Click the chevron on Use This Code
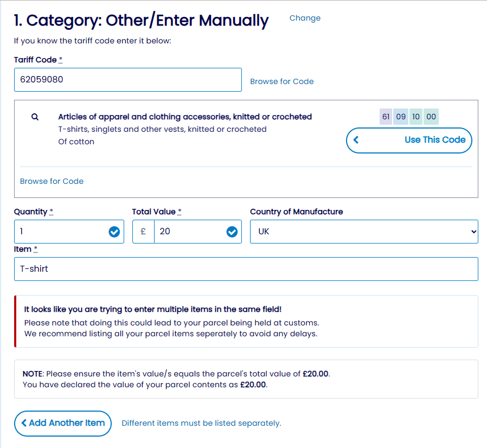 [x=356, y=140]
